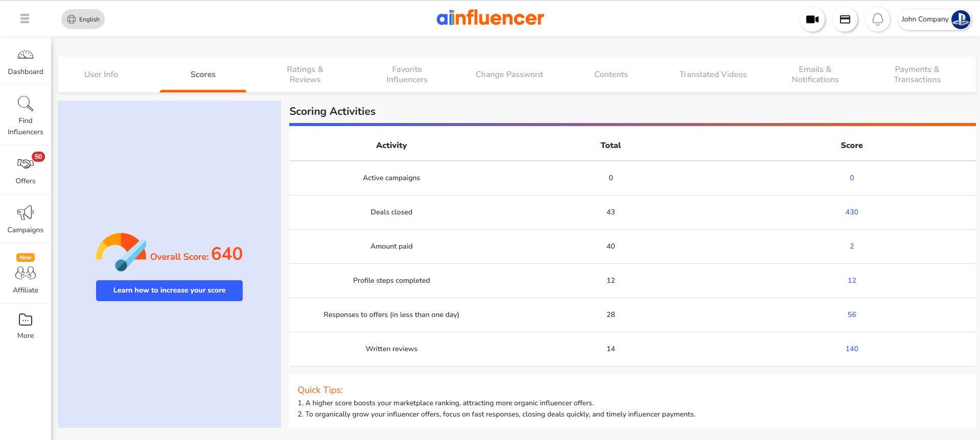This screenshot has height=440, width=980.
Task: Click the Score column header
Action: pyautogui.click(x=852, y=145)
